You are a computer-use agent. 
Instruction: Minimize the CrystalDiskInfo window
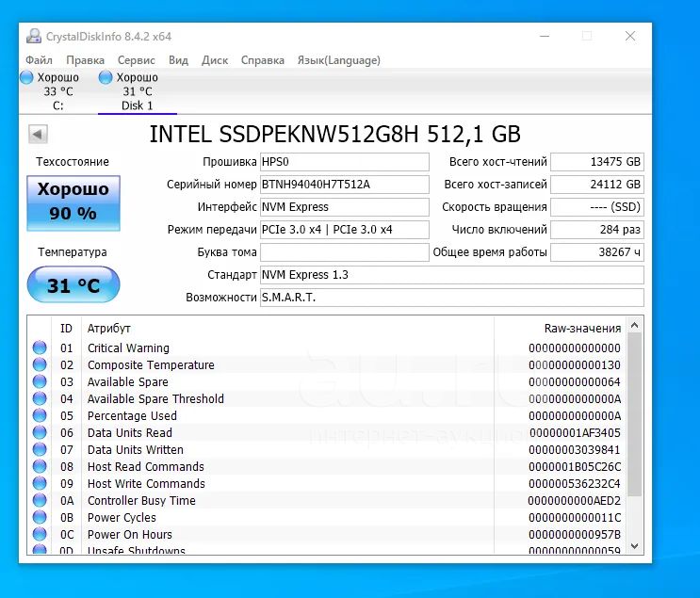pyautogui.click(x=545, y=36)
